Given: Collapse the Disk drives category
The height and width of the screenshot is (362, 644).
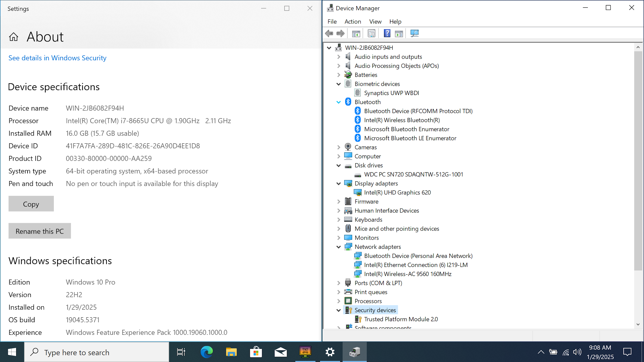Looking at the screenshot, I should [x=339, y=166].
